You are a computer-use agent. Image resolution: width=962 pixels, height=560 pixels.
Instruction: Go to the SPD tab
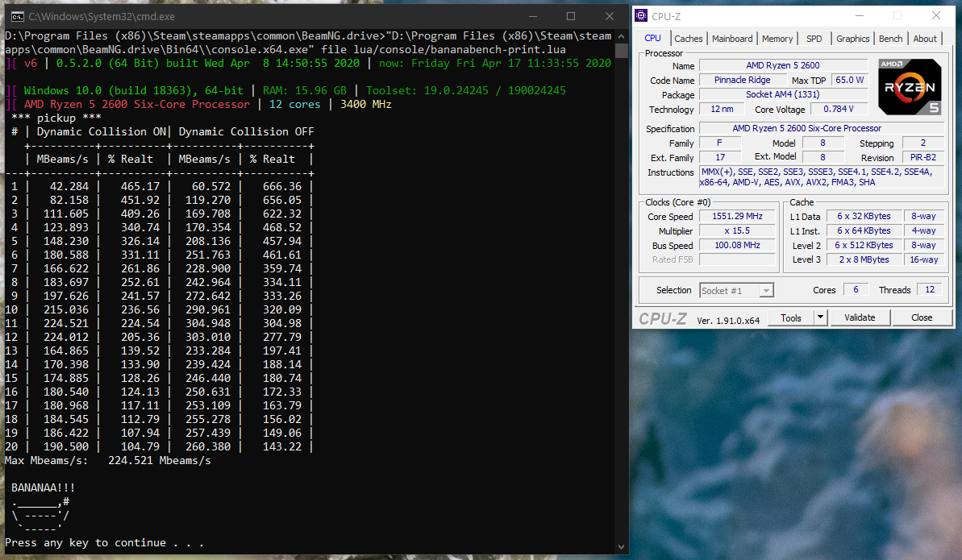tap(814, 39)
